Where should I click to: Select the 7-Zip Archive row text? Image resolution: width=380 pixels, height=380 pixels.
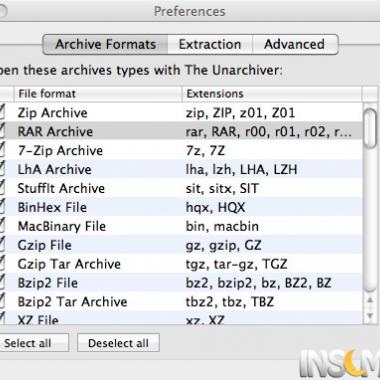60,151
